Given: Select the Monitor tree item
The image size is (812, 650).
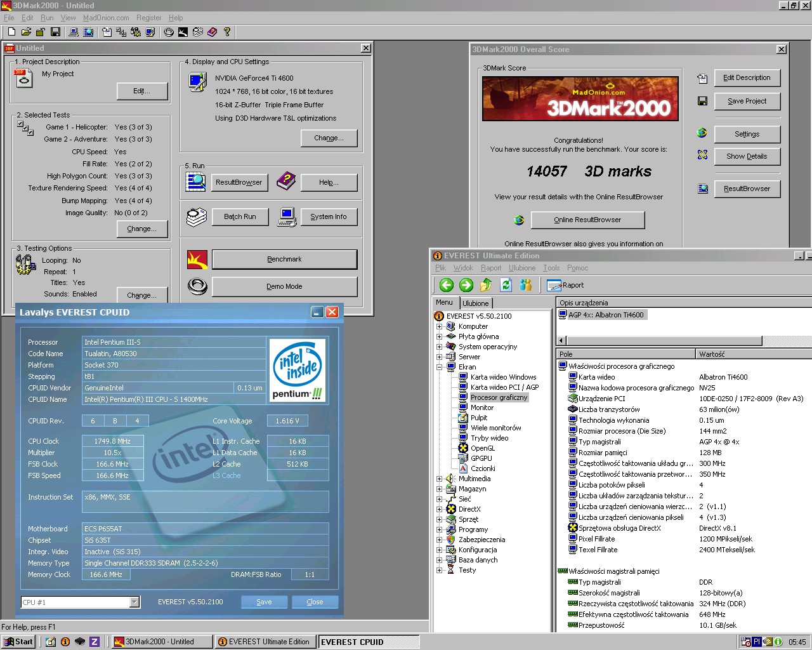Looking at the screenshot, I should click(482, 408).
